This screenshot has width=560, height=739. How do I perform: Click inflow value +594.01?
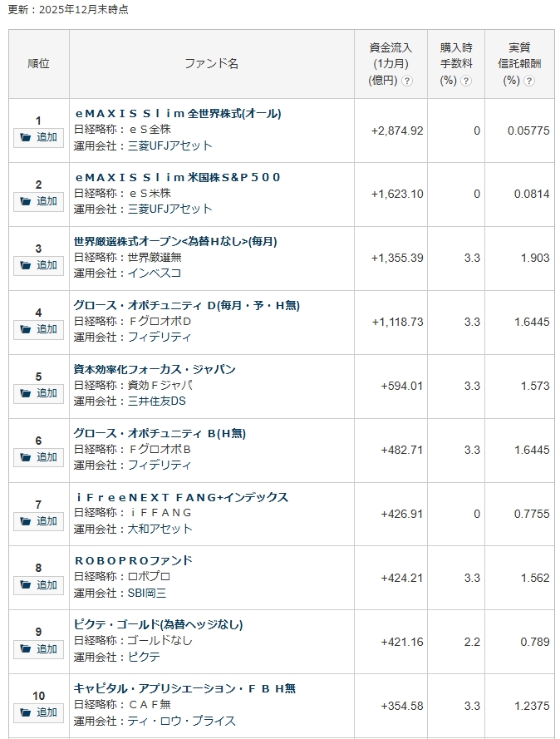point(402,387)
